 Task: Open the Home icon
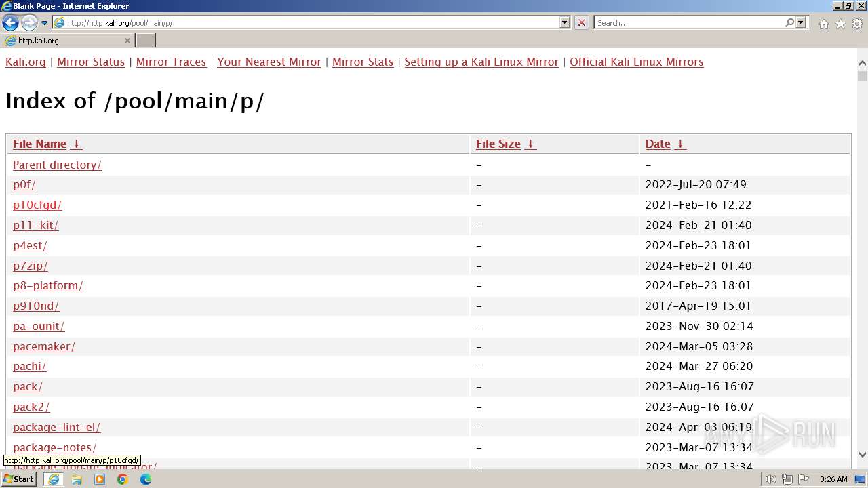[x=823, y=24]
